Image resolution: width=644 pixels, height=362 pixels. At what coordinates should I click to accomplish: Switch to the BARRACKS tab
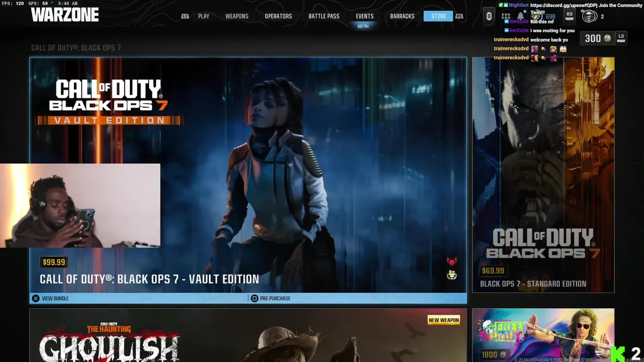[402, 16]
